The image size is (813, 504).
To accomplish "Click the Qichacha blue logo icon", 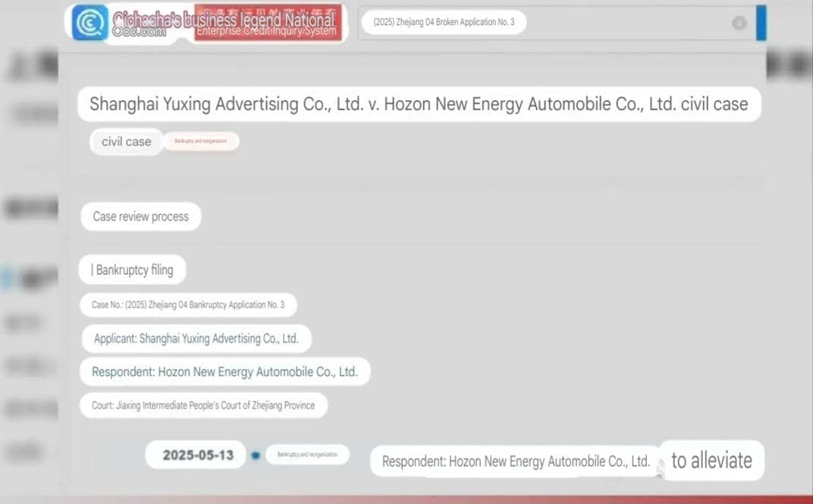I will pyautogui.click(x=90, y=22).
